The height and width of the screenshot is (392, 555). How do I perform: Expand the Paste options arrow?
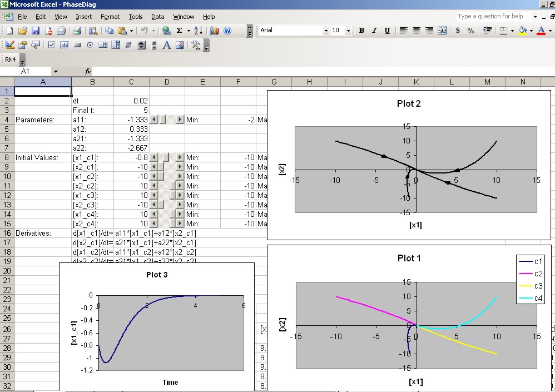point(131,31)
